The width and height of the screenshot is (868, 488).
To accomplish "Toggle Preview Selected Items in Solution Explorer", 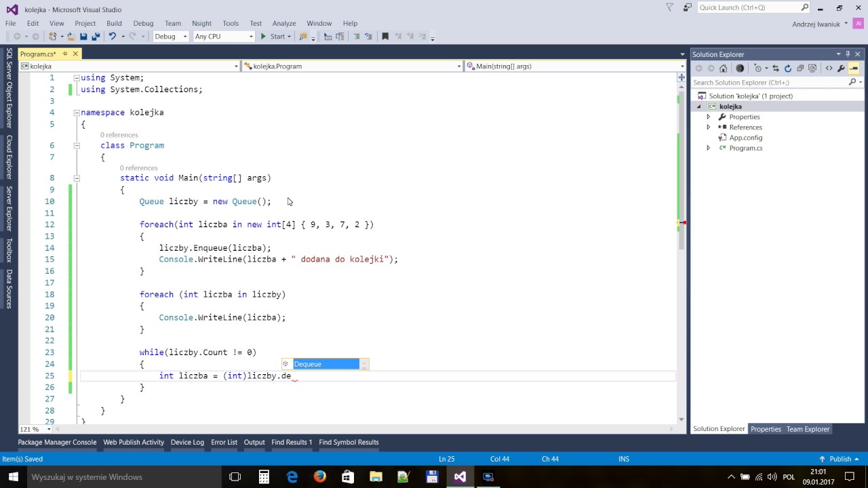I will click(854, 68).
